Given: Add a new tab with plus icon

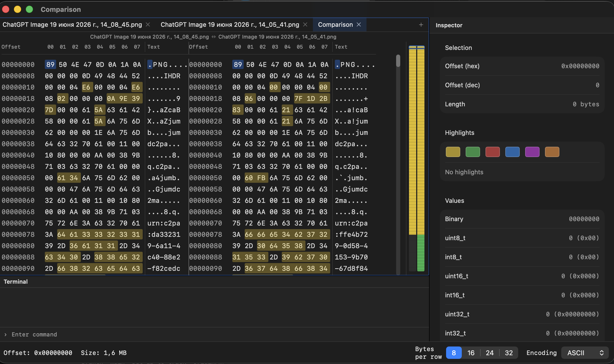Looking at the screenshot, I should click(x=421, y=25).
